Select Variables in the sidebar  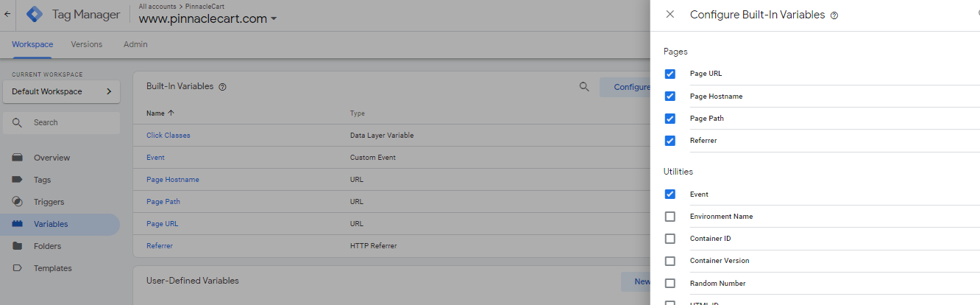(60, 224)
